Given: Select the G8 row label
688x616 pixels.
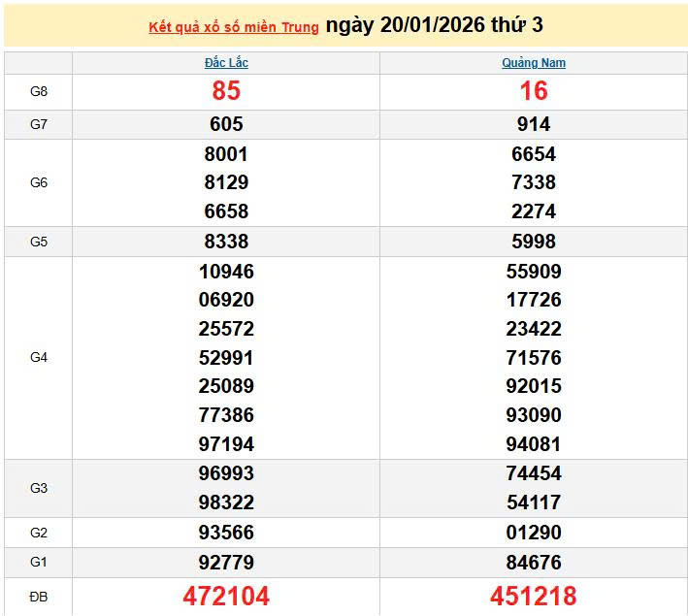Looking at the screenshot, I should coord(39,91).
